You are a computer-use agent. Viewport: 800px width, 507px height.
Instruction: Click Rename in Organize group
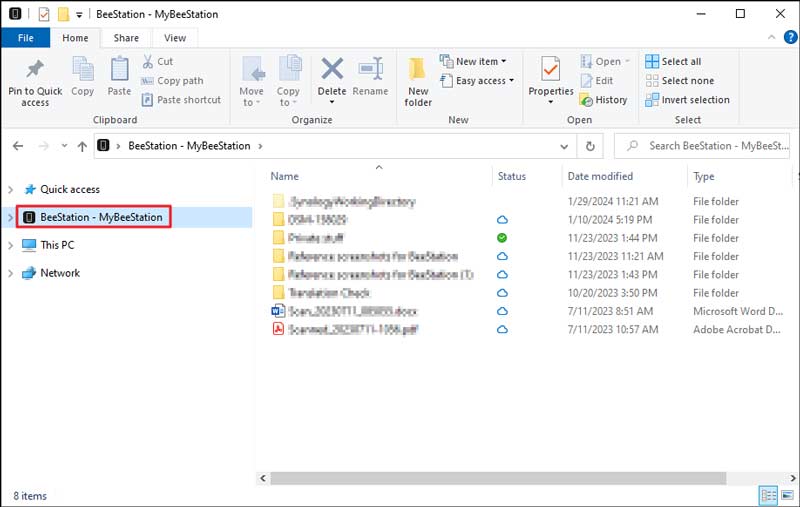tap(370, 77)
